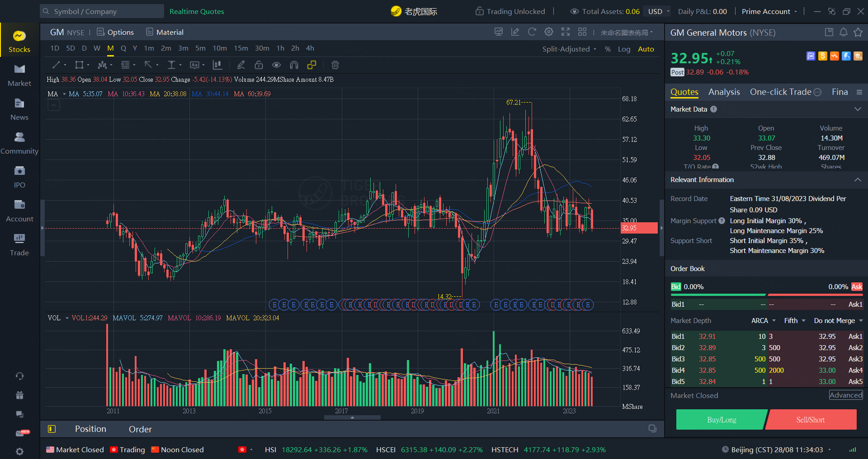Expand chart to fullscreen
868x459 pixels.
(566, 32)
